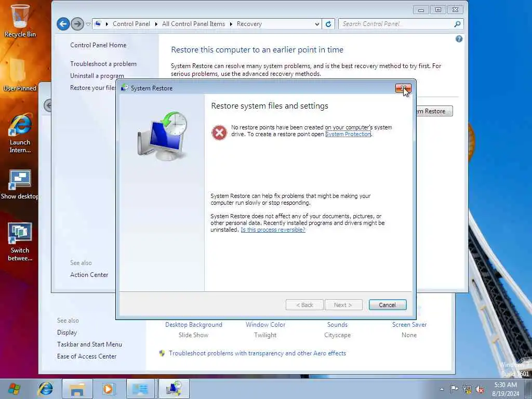
Task: Switch to the Control Panel taskbar button
Action: [x=140, y=389]
